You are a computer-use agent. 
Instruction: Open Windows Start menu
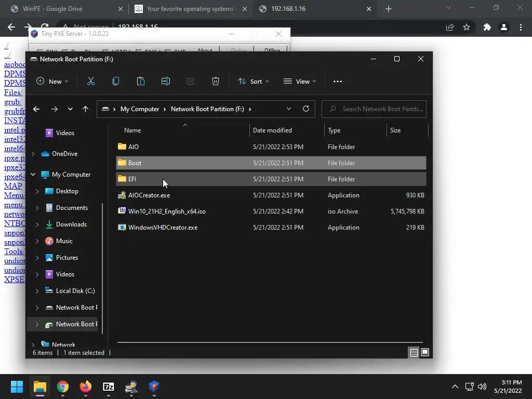[x=17, y=387]
